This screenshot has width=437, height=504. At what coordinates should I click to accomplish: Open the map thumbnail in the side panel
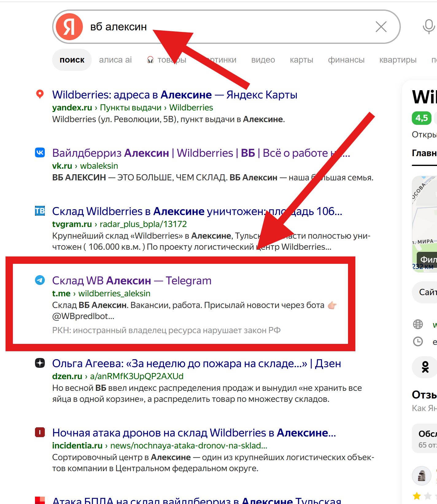(x=424, y=224)
